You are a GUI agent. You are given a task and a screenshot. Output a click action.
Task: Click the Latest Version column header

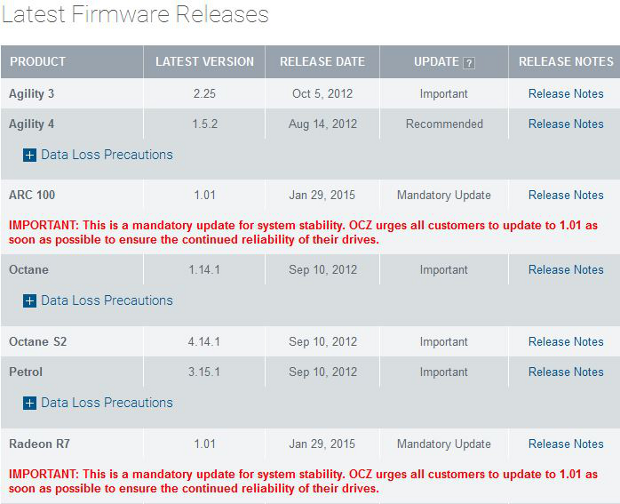[x=205, y=62]
